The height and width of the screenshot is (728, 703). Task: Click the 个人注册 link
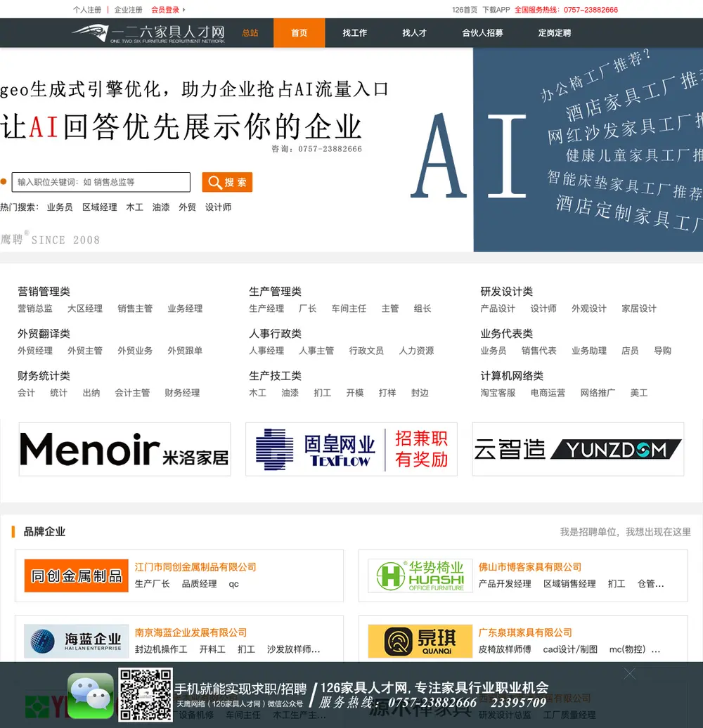pos(87,10)
